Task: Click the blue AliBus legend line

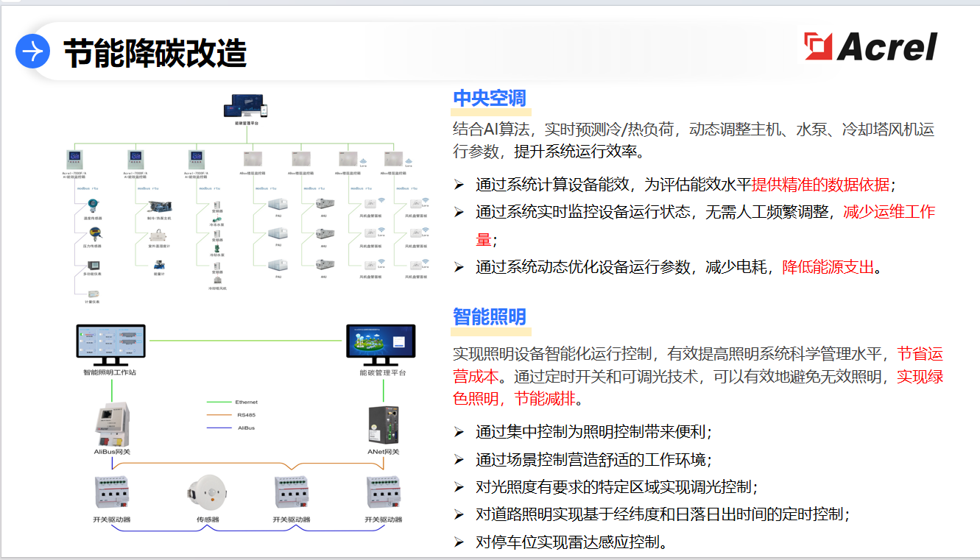Action: [x=219, y=428]
